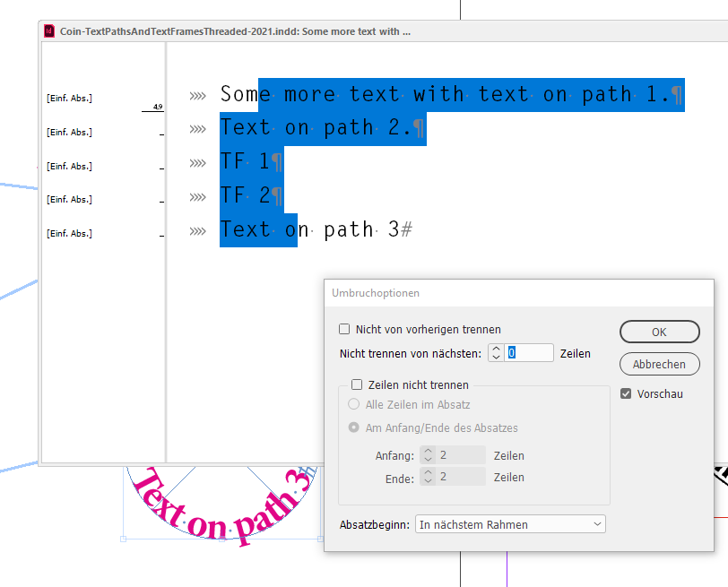Click the paragraph mark after "TF 1"
The width and height of the screenshot is (728, 587).
[x=275, y=161]
